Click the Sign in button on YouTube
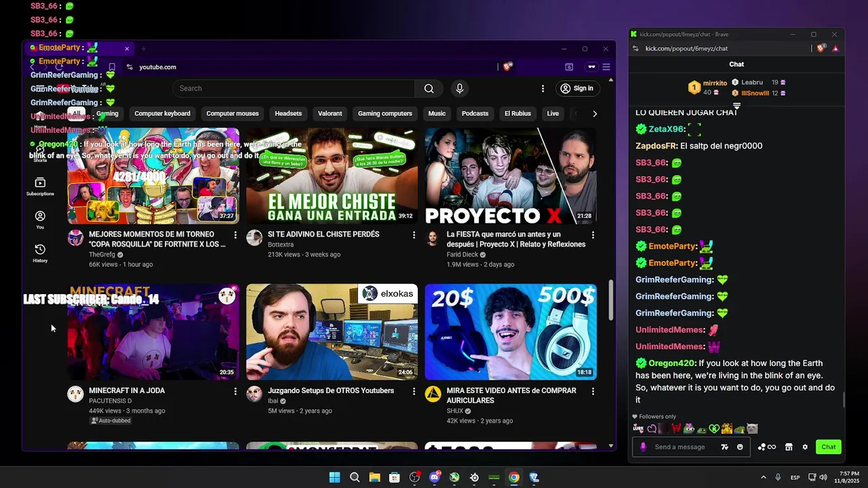 [x=576, y=88]
